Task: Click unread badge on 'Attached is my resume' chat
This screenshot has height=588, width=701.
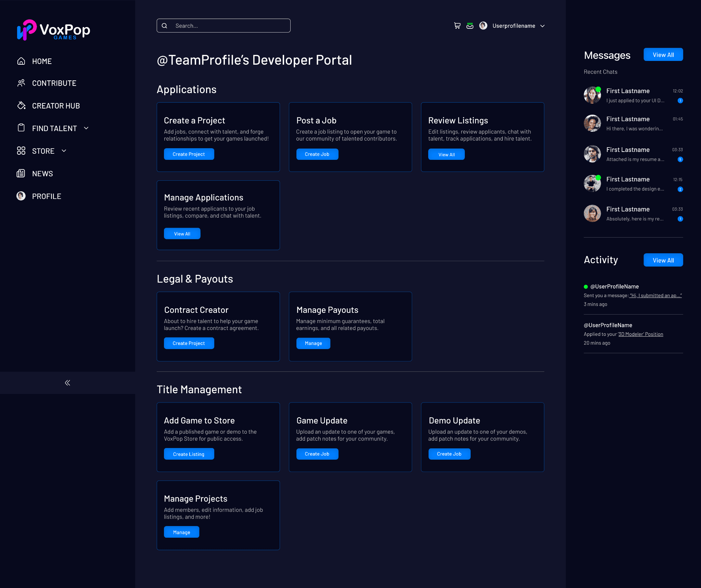Action: click(x=680, y=159)
